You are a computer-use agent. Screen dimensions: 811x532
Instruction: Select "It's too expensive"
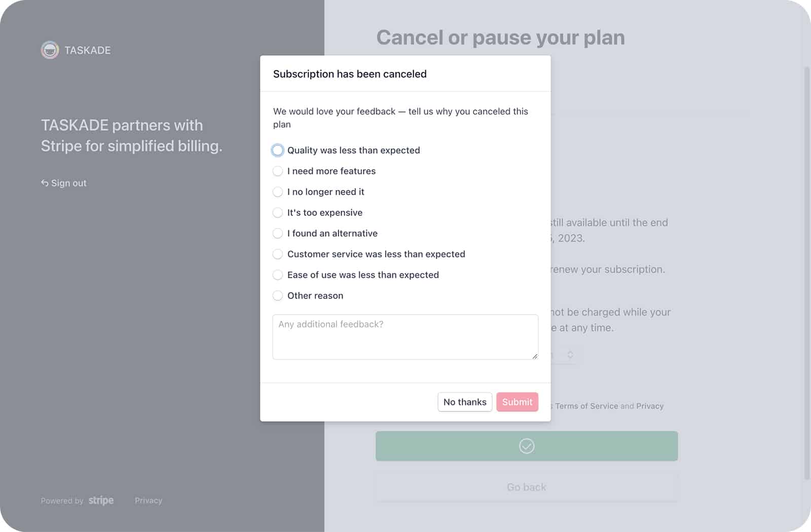tap(278, 212)
